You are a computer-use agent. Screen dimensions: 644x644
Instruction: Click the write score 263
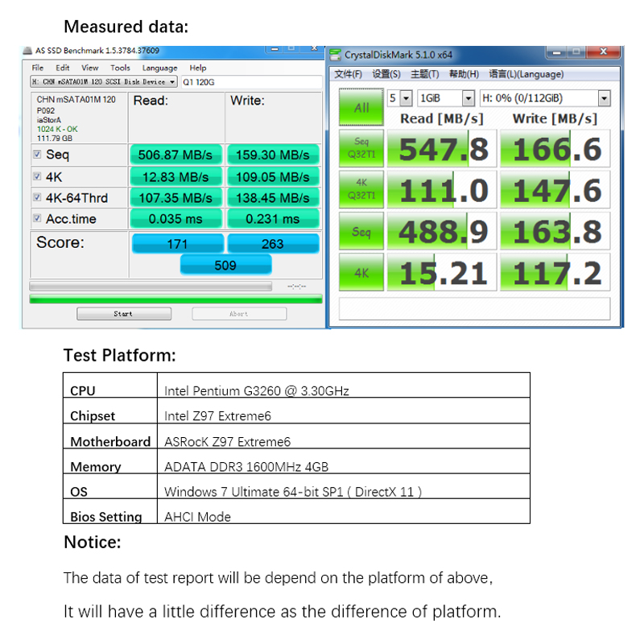273,244
